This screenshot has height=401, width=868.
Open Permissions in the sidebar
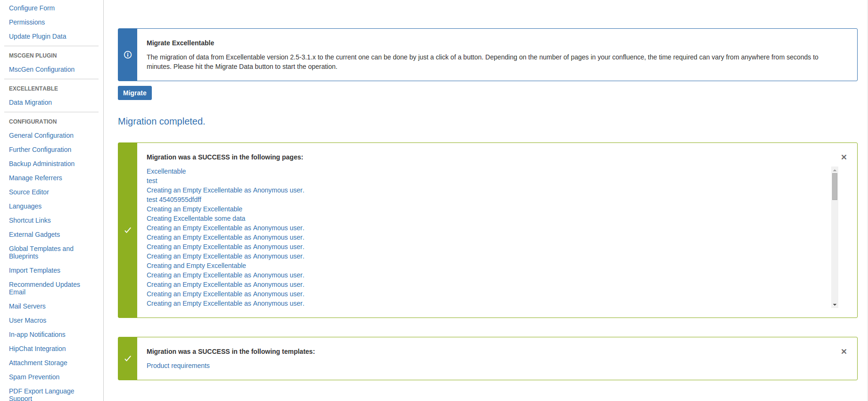[x=27, y=22]
